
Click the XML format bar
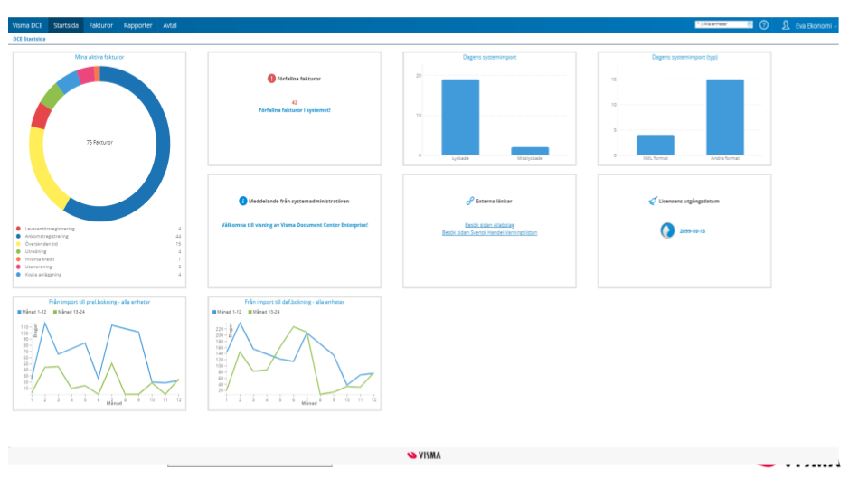tap(656, 145)
